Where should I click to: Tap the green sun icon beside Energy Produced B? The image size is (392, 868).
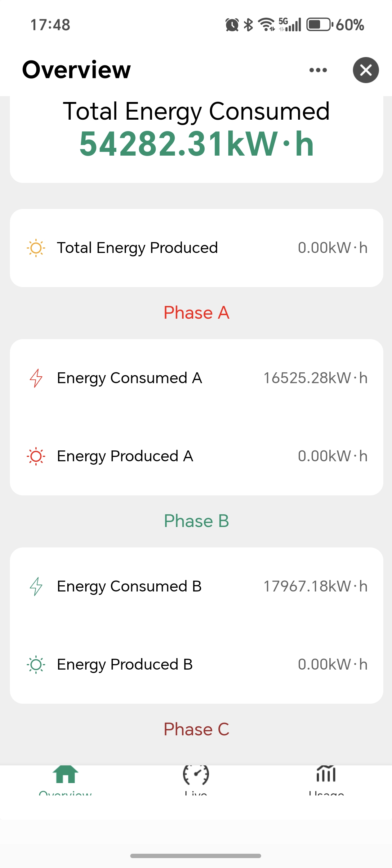click(36, 664)
